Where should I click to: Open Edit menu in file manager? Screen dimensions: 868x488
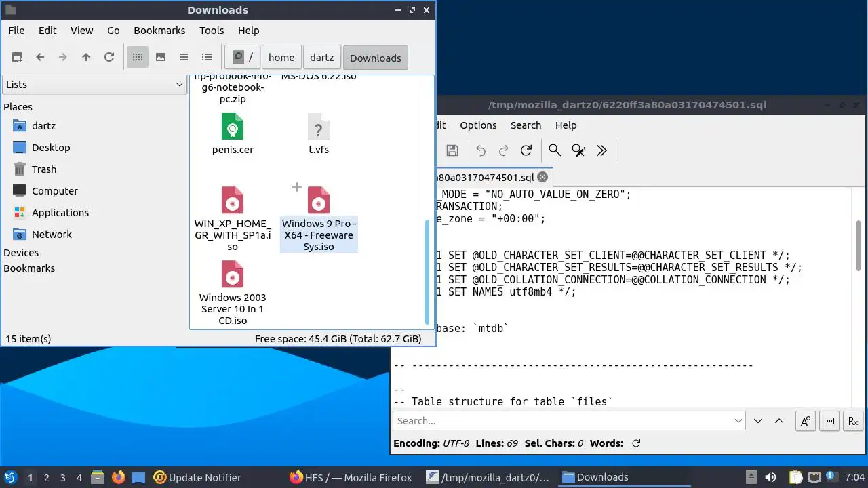pos(47,30)
